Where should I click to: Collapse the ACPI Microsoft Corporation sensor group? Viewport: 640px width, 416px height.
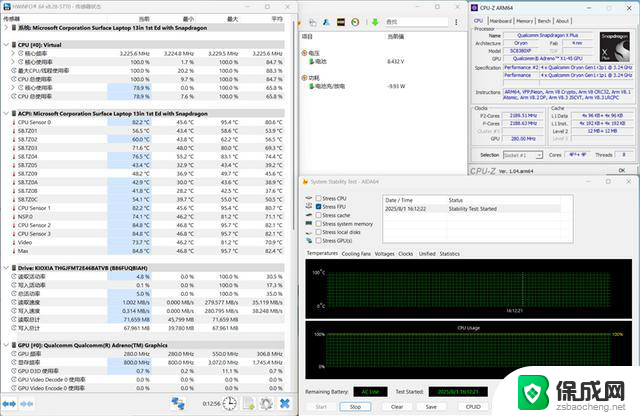pyautogui.click(x=6, y=113)
